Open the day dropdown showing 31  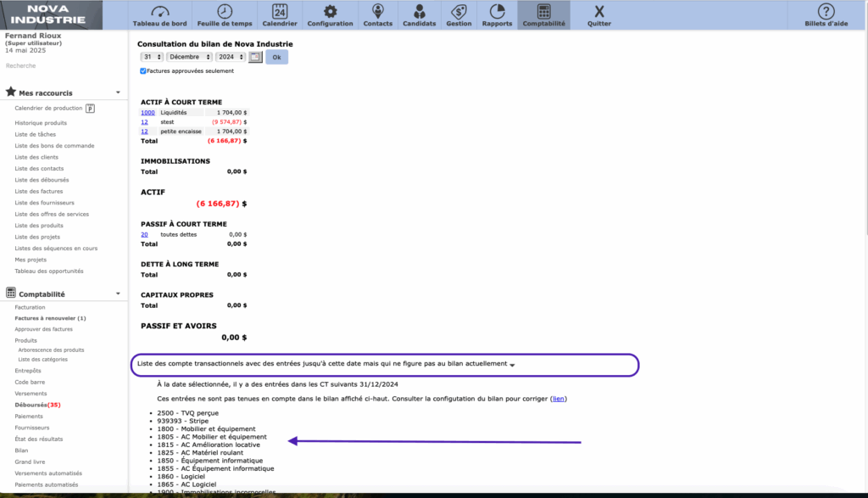[153, 57]
